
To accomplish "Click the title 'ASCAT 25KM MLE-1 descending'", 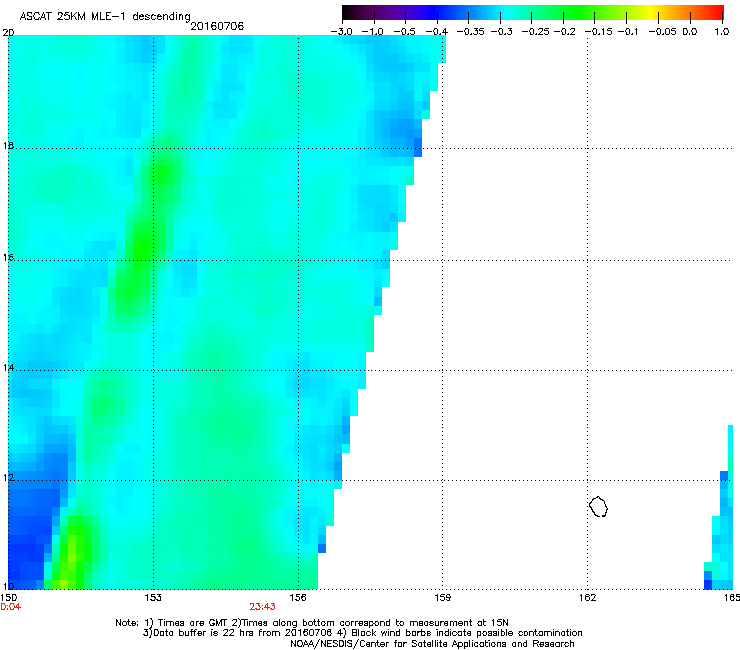I will 105,17.
